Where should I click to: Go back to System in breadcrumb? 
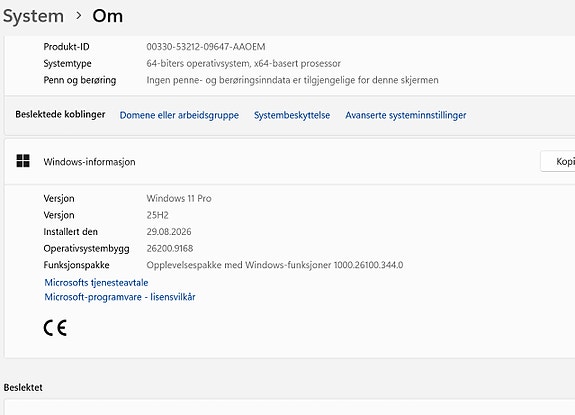(x=33, y=16)
